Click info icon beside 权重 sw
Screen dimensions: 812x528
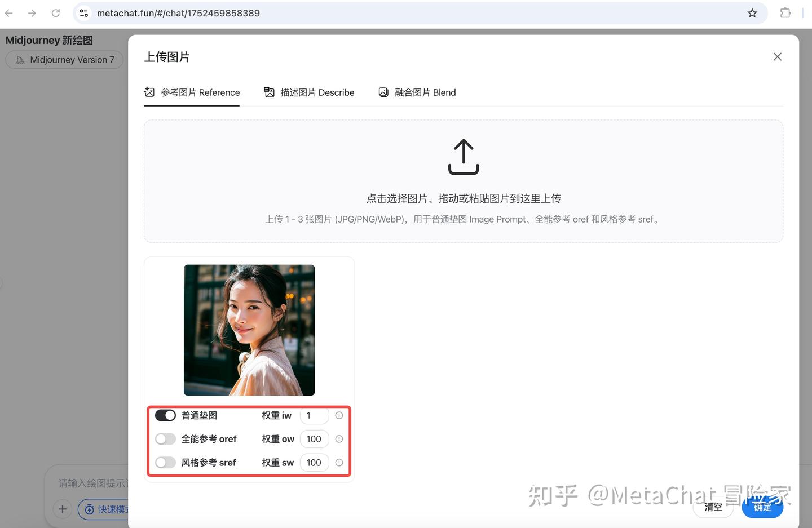point(339,462)
